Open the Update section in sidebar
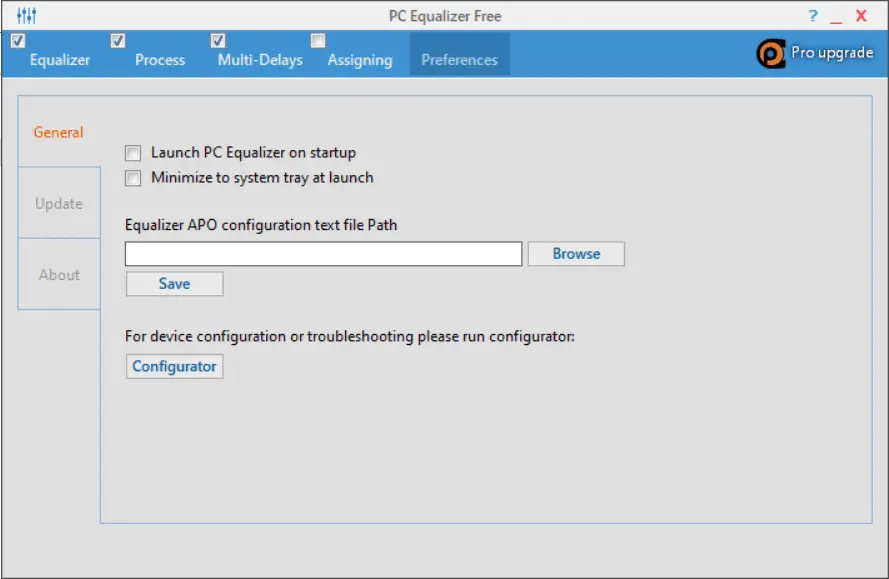Screen dimensions: 889x579 [59, 203]
